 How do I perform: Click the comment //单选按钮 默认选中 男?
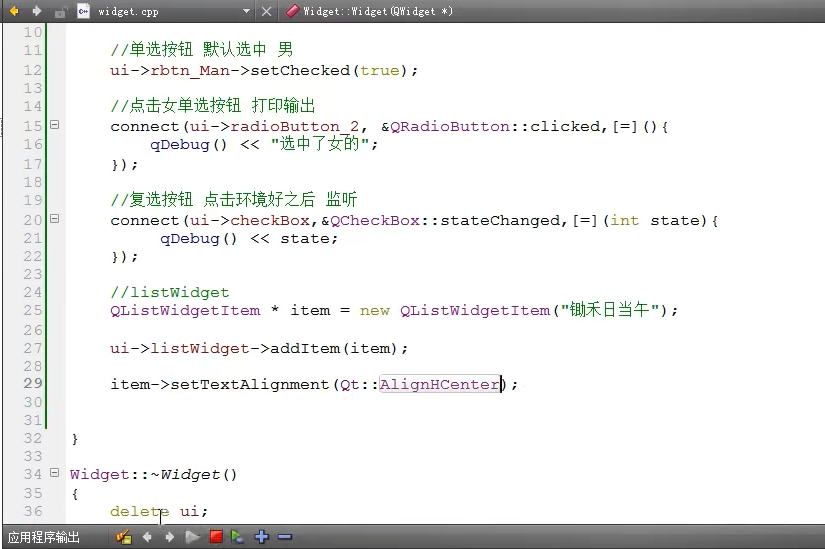click(202, 49)
